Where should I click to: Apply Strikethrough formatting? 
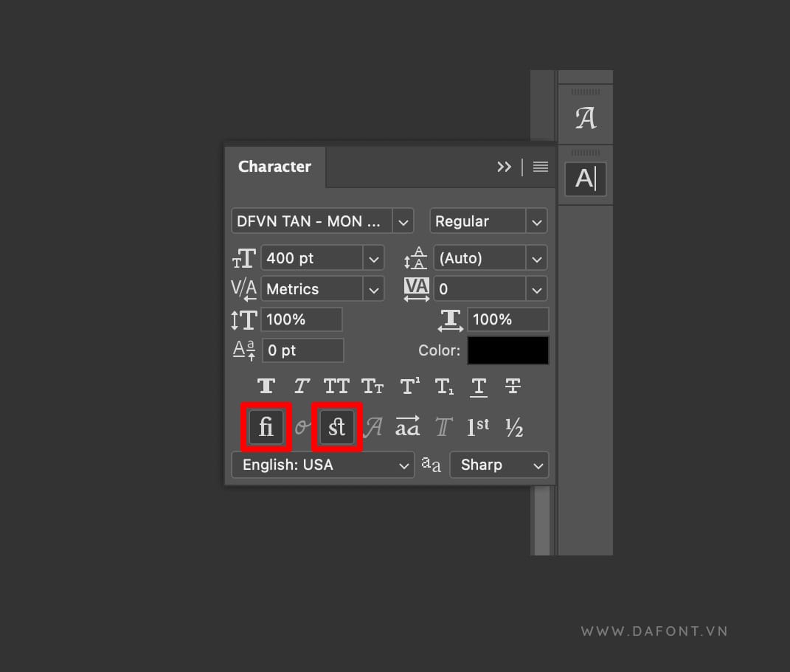[513, 386]
